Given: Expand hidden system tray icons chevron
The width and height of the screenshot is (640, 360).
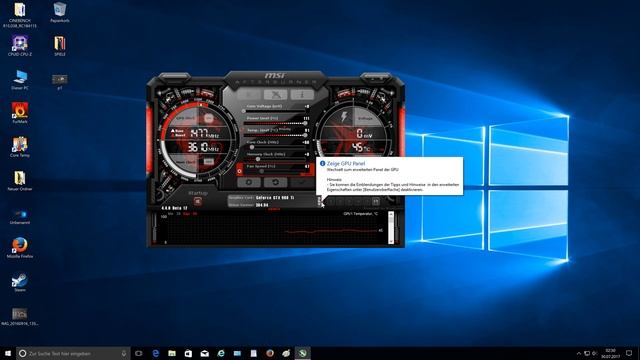Looking at the screenshot, I should click(578, 353).
